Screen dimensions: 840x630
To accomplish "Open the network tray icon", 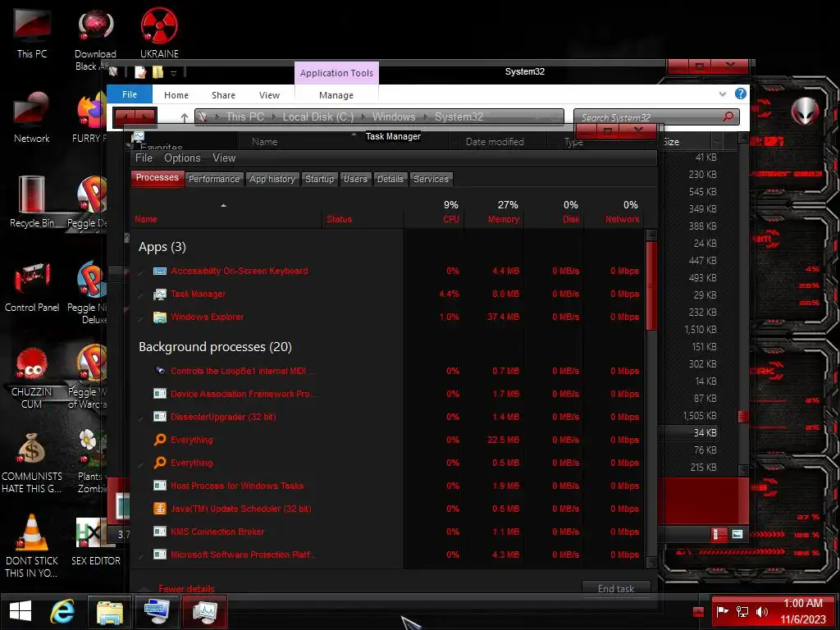I will pos(742,611).
